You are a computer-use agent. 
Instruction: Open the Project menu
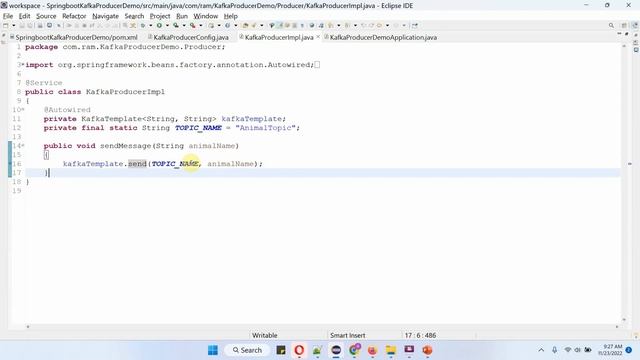click(160, 16)
